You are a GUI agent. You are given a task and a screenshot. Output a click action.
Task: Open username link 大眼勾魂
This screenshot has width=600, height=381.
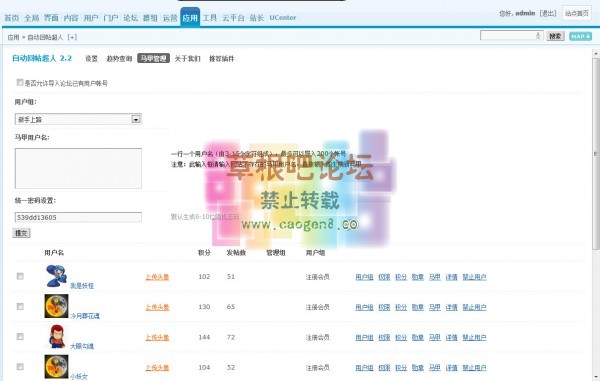click(82, 346)
